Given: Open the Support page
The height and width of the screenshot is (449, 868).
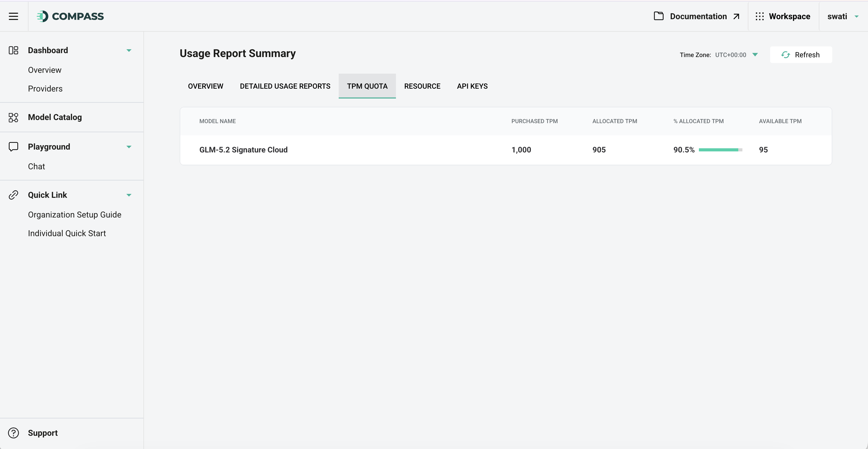Looking at the screenshot, I should pos(42,433).
